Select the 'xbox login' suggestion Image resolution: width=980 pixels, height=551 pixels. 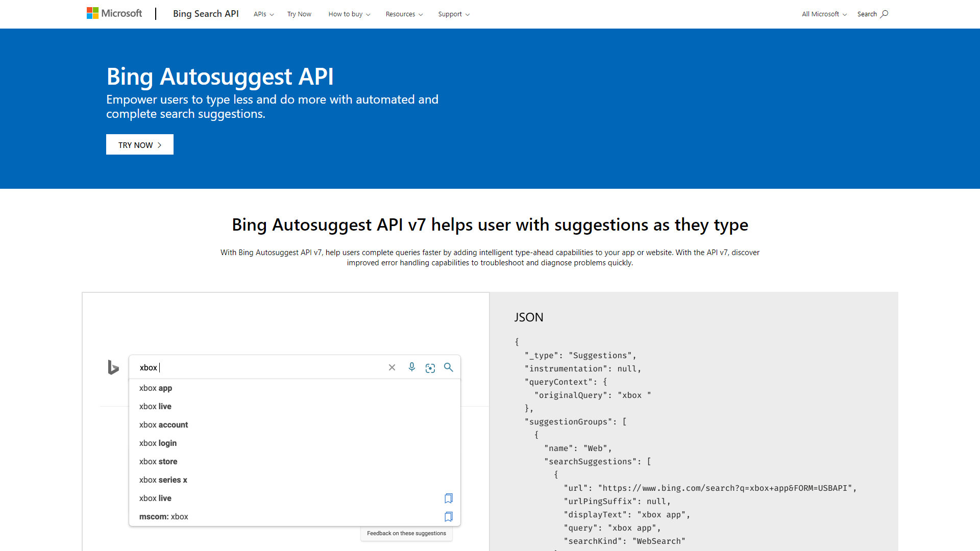(x=295, y=443)
